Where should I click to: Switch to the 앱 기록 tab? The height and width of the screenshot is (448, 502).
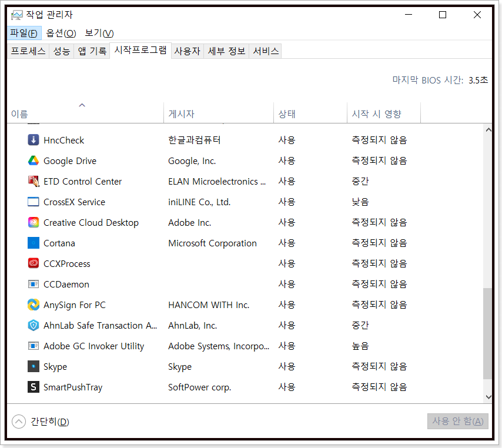(92, 51)
